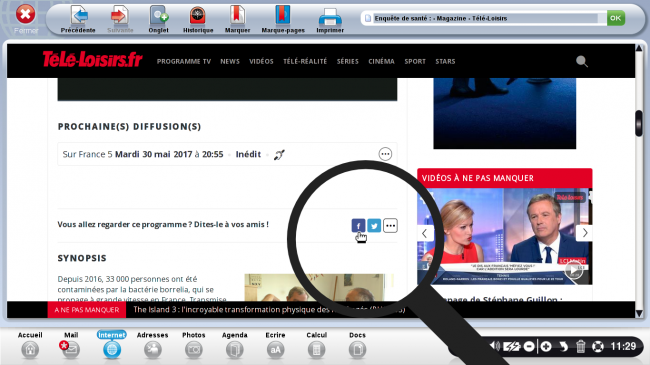Click the vertical scrollbar thumb
Screen dimensions: 650x365
click(x=639, y=123)
